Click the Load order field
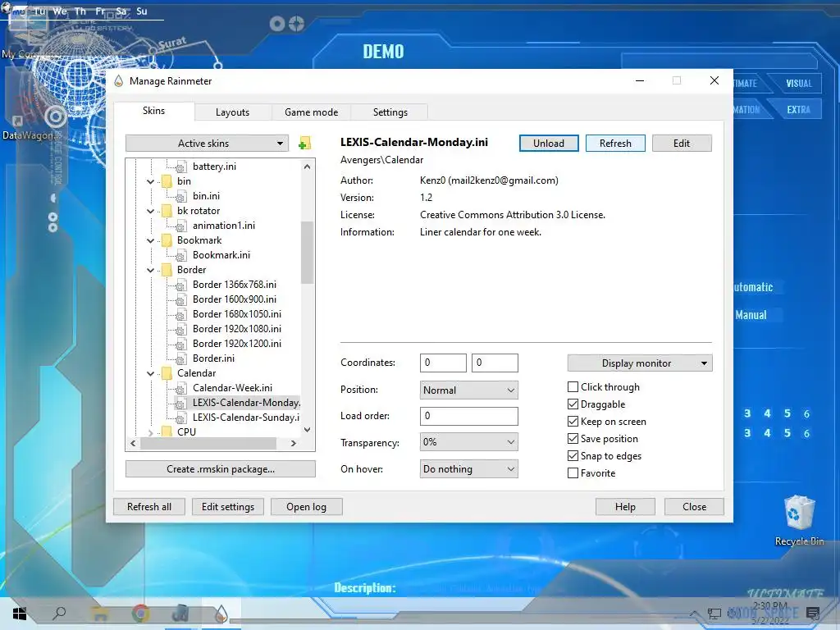 point(468,416)
